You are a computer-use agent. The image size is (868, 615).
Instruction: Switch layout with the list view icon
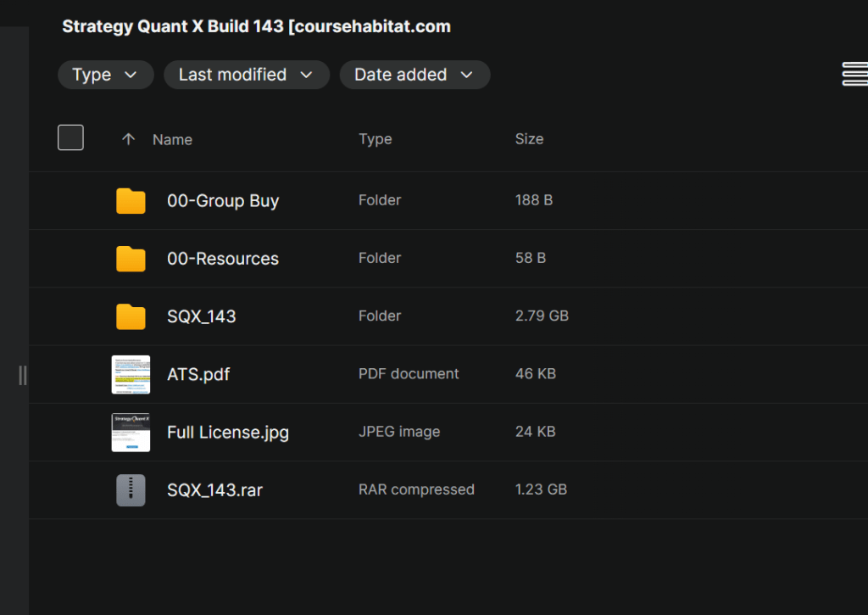(x=855, y=75)
